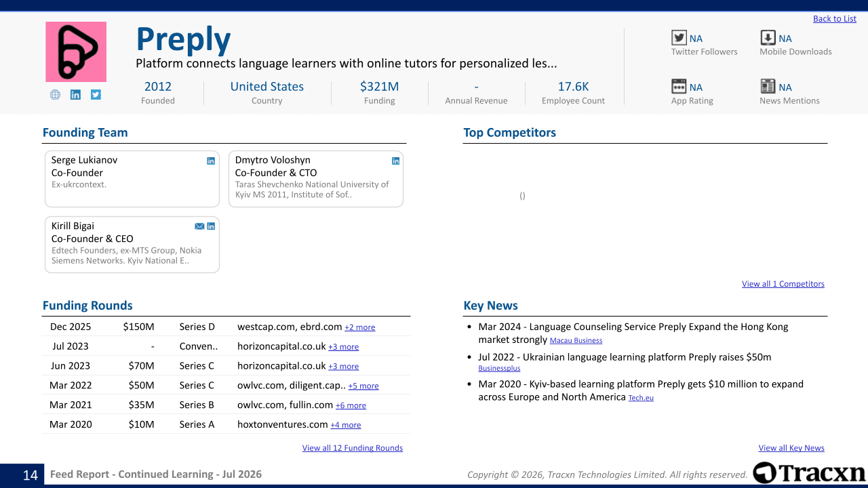Click the Top Competitors heading
The height and width of the screenshot is (488, 868).
[510, 133]
